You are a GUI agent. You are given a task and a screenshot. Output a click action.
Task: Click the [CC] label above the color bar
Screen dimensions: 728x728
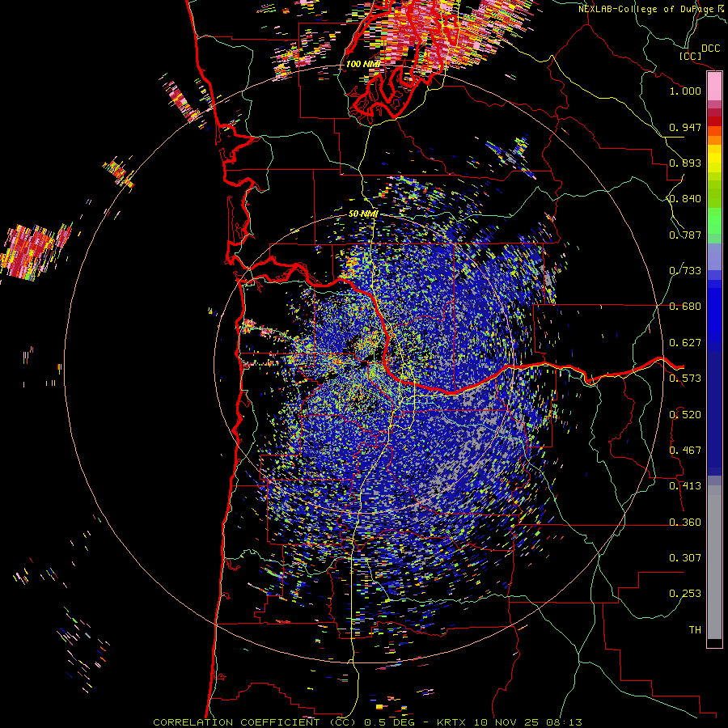(690, 56)
